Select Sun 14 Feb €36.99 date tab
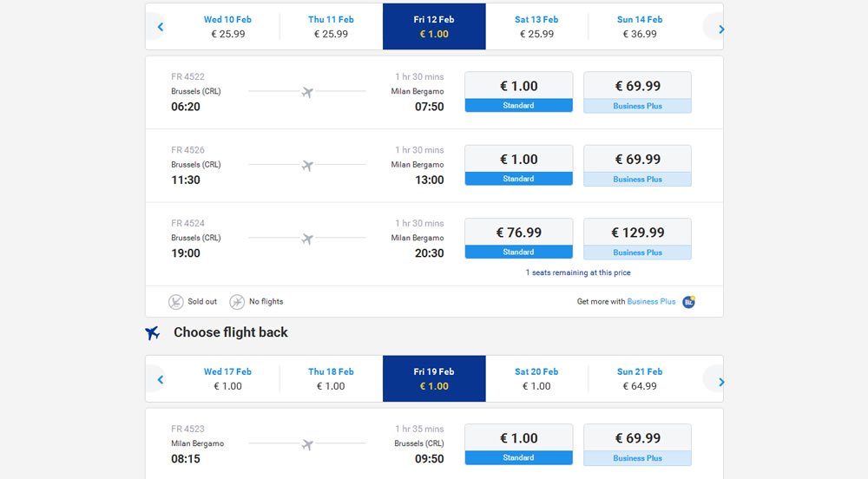The width and height of the screenshot is (868, 479). pyautogui.click(x=640, y=27)
